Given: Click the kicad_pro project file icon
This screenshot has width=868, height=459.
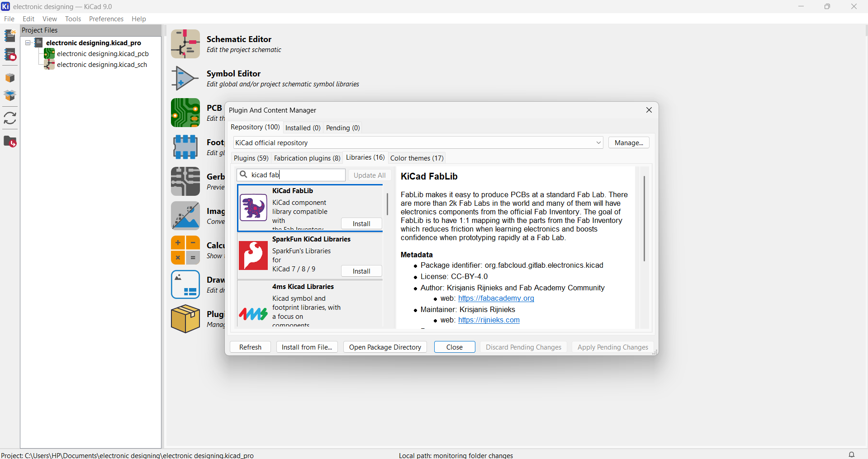Looking at the screenshot, I should pyautogui.click(x=39, y=43).
